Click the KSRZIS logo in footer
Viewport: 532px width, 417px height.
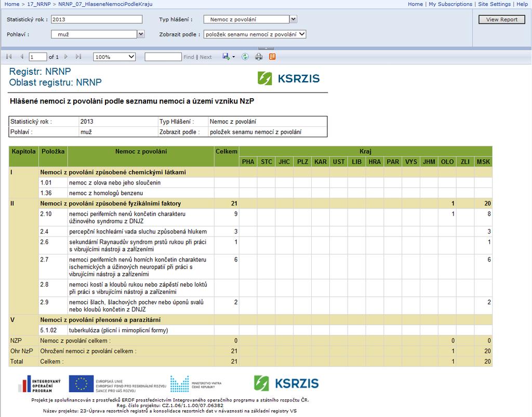(286, 383)
